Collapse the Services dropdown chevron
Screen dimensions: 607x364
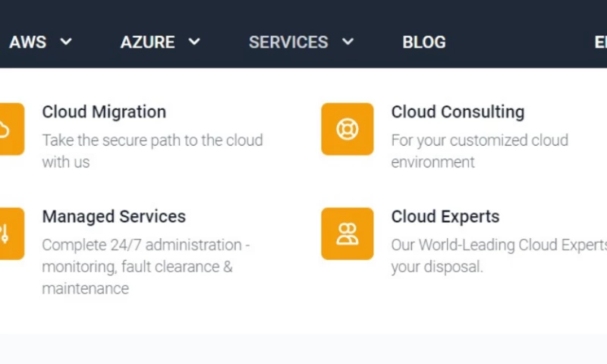point(348,42)
